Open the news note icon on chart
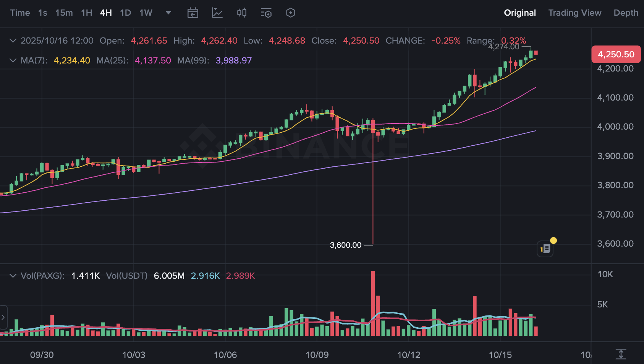The image size is (644, 364). [x=545, y=249]
